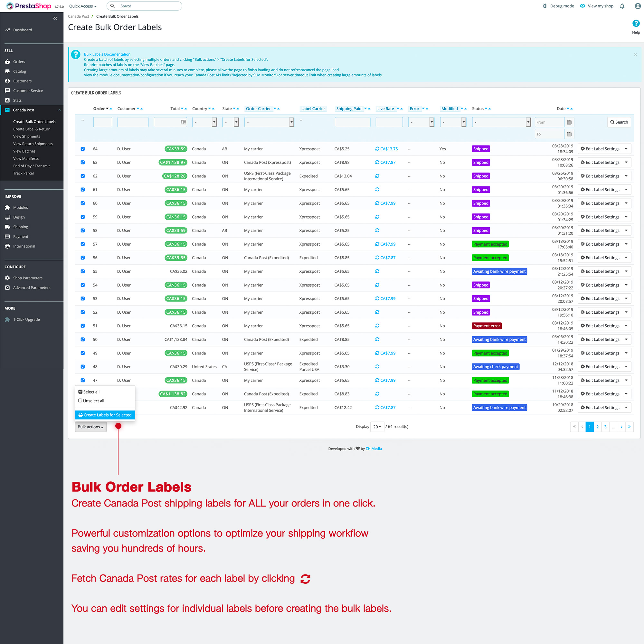
Task: Change the Display 20 results dropdown
Action: [x=377, y=427]
